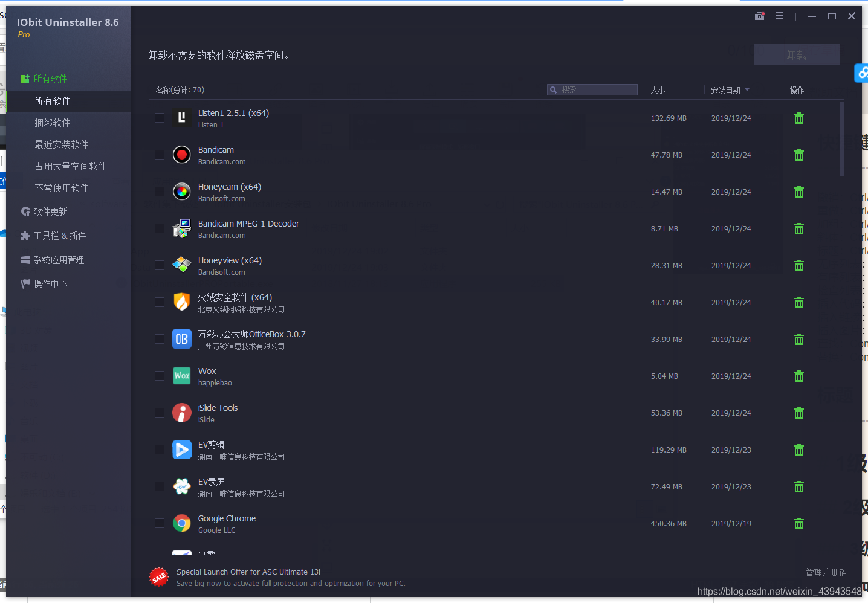The width and height of the screenshot is (868, 603).
Task: Click the 卸载 button
Action: point(797,55)
